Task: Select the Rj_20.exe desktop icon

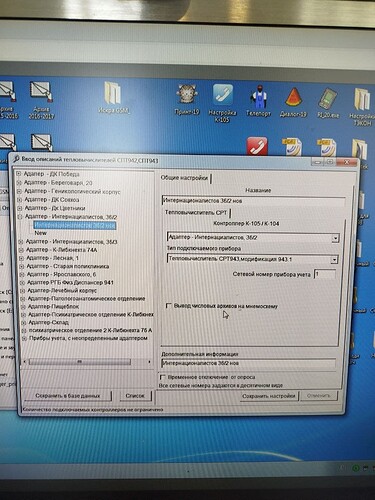Action: [328, 104]
